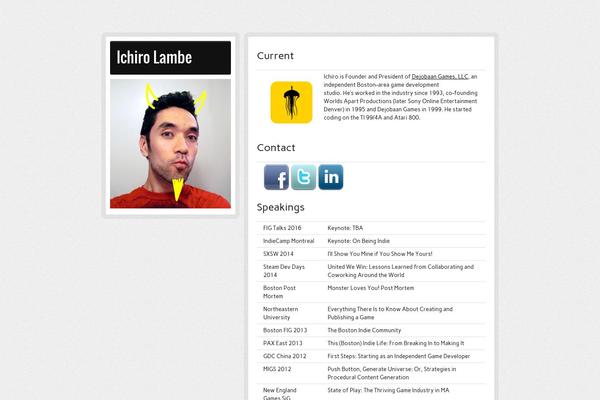Click the Ichiro Lambe name banner

tap(170, 58)
